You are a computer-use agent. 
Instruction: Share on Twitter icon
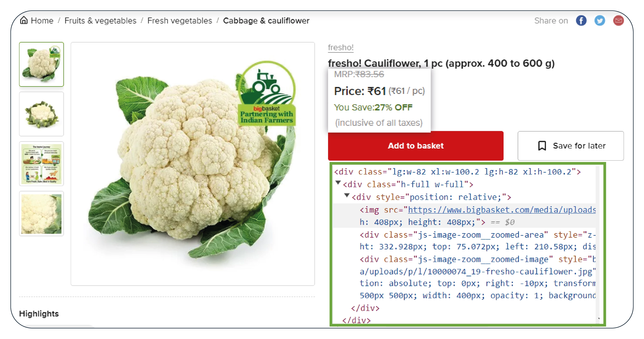pyautogui.click(x=599, y=20)
